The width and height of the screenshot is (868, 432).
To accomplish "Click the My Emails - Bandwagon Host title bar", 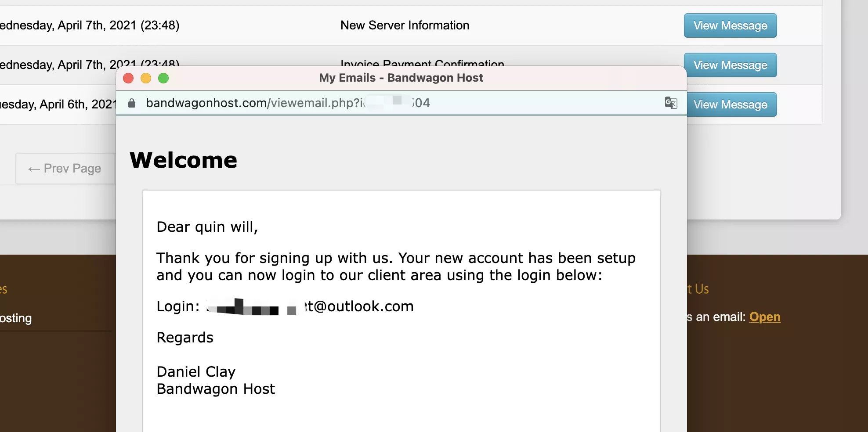I will tap(401, 78).
